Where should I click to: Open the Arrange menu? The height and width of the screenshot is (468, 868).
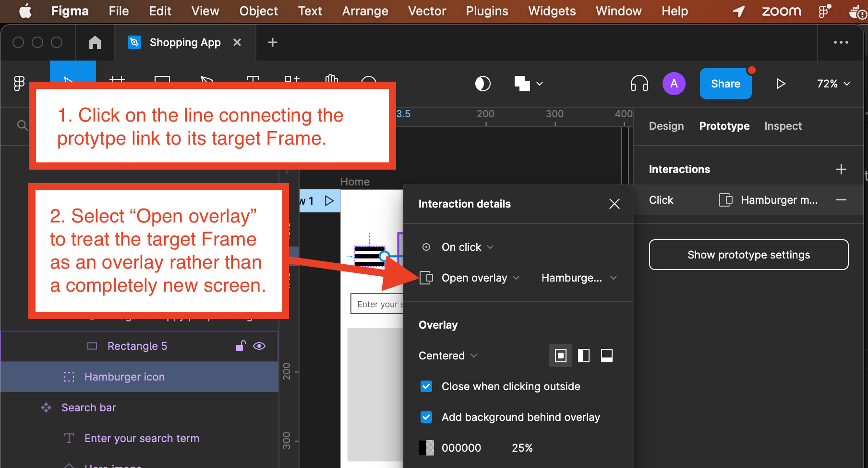[x=365, y=11]
